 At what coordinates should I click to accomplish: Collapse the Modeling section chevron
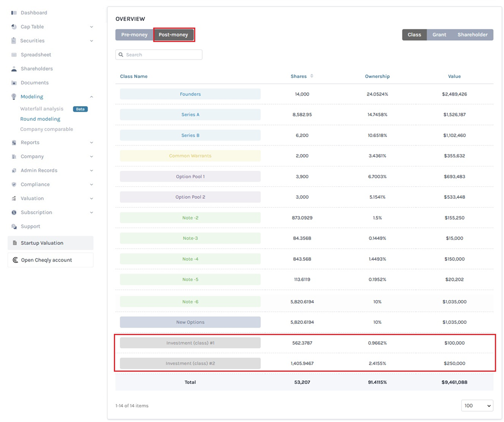(x=91, y=97)
